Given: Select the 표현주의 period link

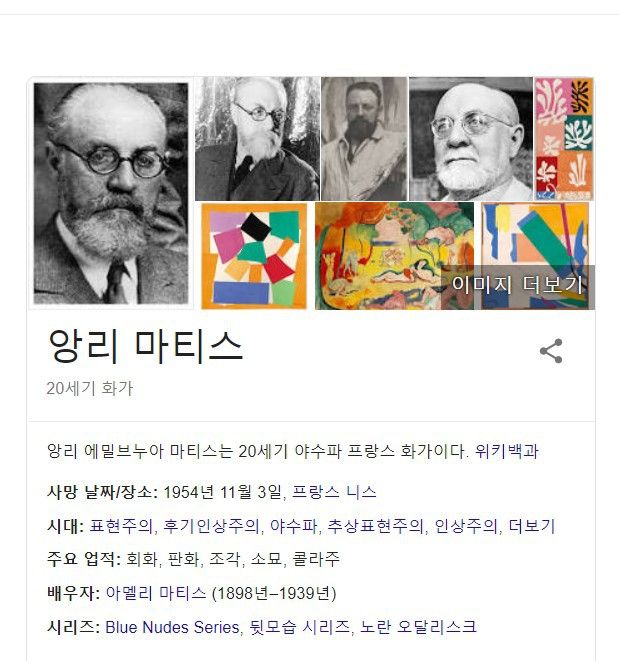Looking at the screenshot, I should (121, 526).
